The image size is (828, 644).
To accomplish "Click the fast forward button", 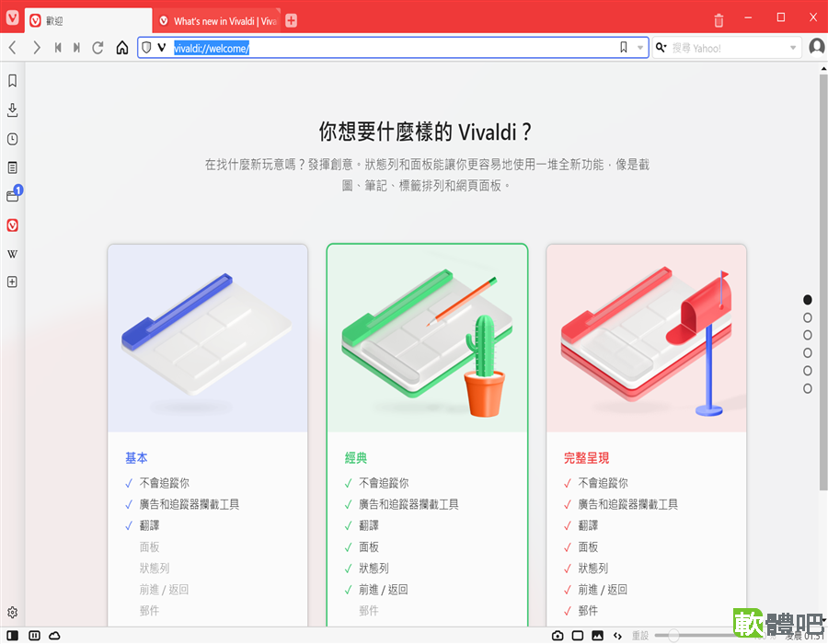I will click(x=77, y=48).
